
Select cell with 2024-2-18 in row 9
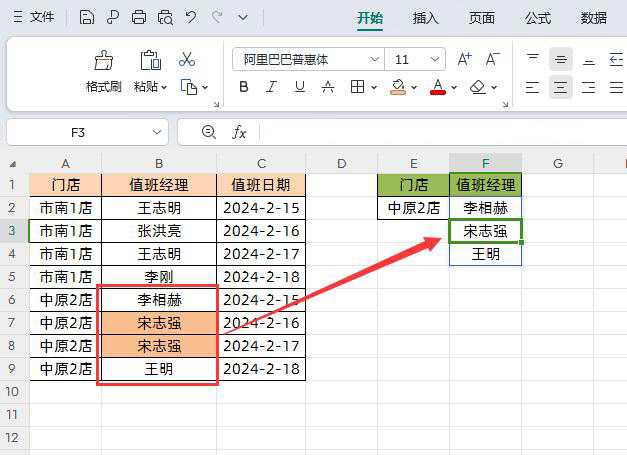[261, 369]
